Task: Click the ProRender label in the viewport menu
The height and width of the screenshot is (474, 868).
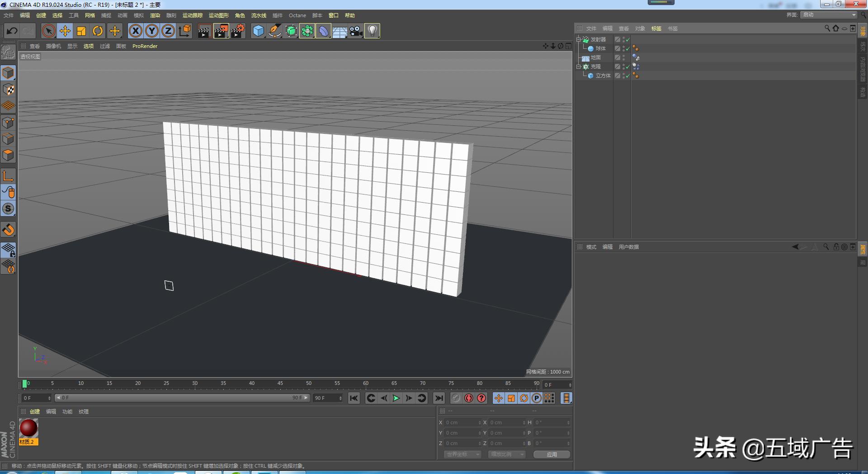Action: tap(145, 46)
